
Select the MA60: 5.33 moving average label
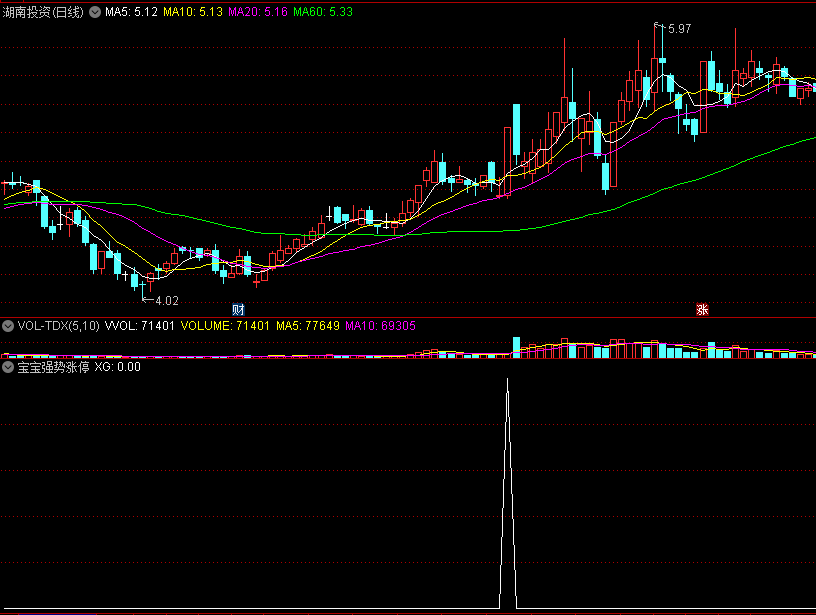(x=323, y=12)
